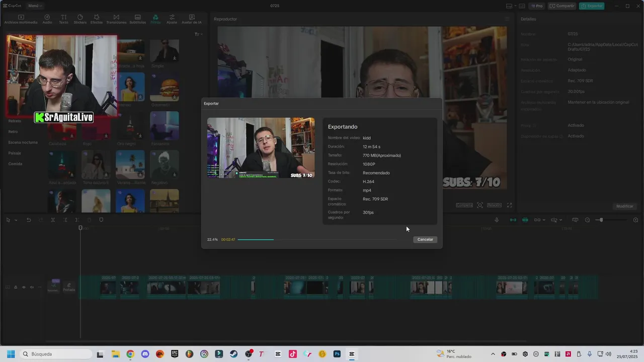Open the filter sort dropdown in filters panel
644x362 pixels.
point(198,34)
